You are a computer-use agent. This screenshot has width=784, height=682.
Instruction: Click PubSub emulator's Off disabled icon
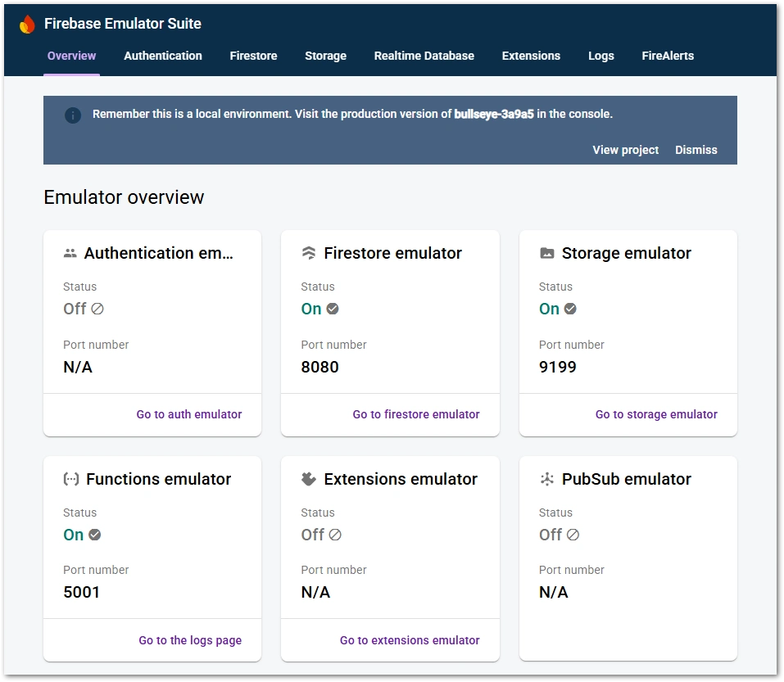pyautogui.click(x=573, y=535)
